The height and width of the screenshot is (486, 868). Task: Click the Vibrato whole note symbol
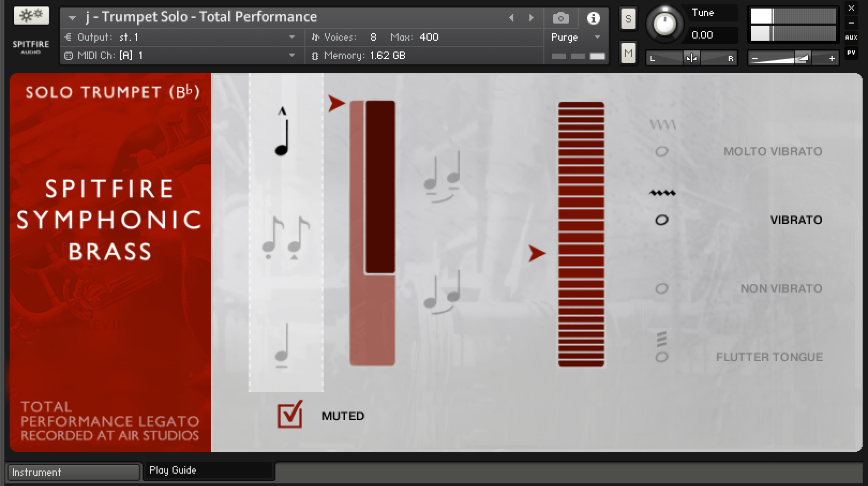pyautogui.click(x=662, y=220)
